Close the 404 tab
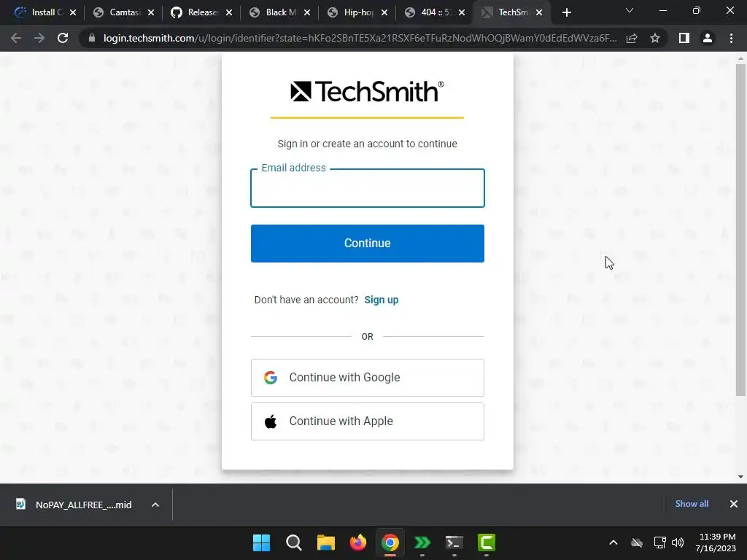747x560 pixels. 462,13
